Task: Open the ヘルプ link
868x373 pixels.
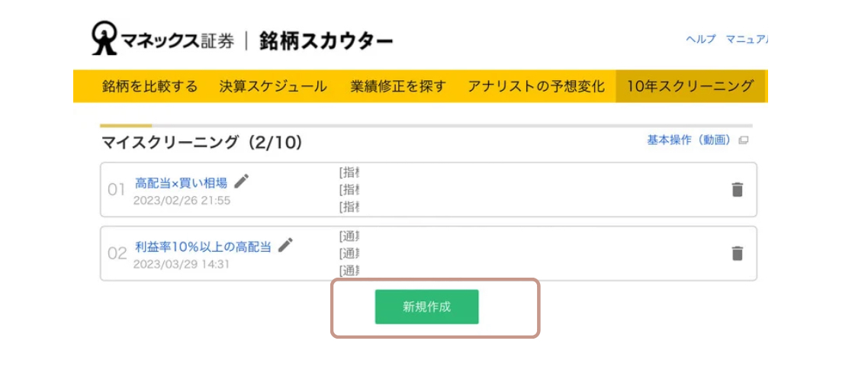Action: point(701,40)
